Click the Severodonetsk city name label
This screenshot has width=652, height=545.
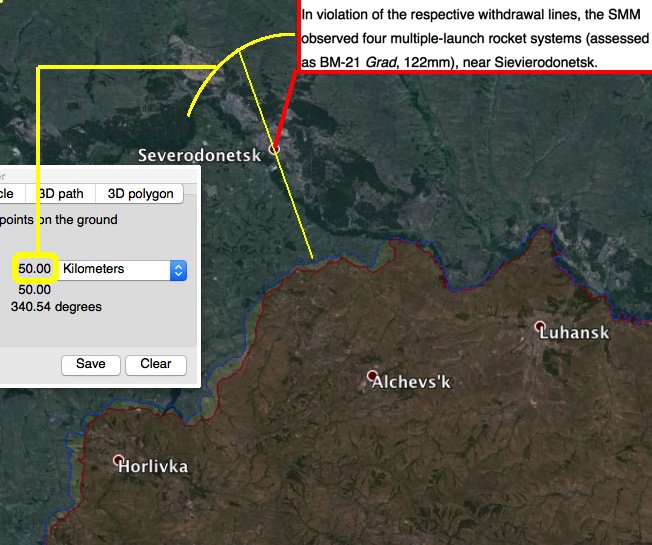pos(198,155)
